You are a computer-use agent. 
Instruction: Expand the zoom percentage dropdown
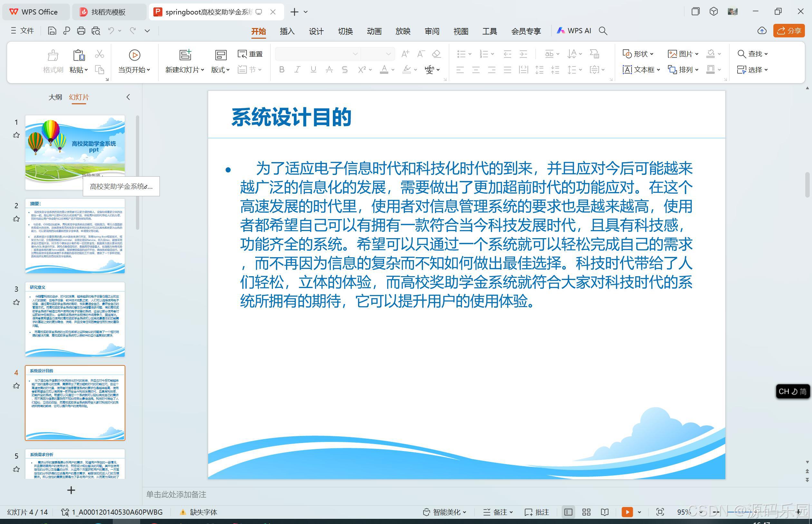(701, 512)
